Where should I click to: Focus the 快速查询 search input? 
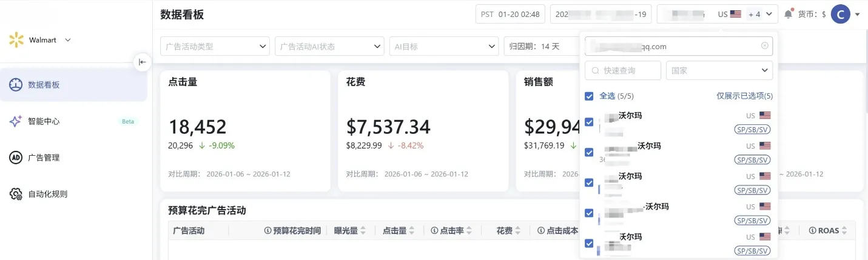pyautogui.click(x=623, y=70)
